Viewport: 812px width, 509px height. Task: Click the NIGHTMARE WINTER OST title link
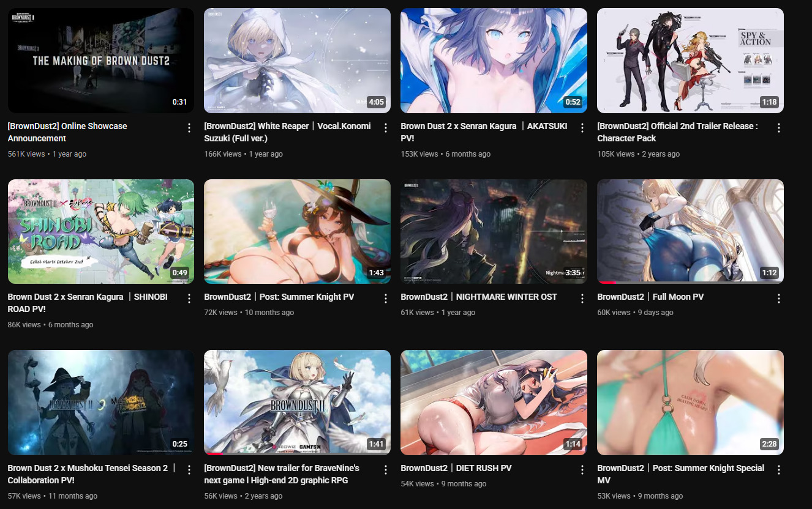[478, 297]
